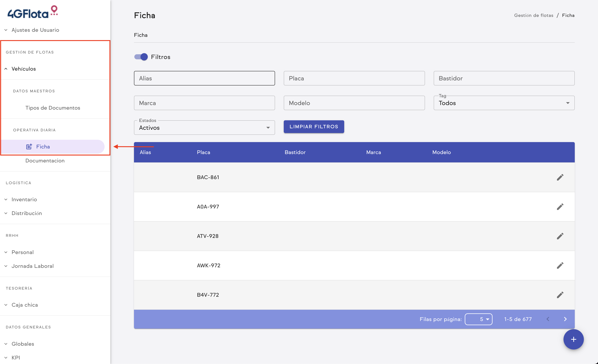Click the edit pencil for A0A-997
Image resolution: width=598 pixels, height=364 pixels.
(x=560, y=207)
